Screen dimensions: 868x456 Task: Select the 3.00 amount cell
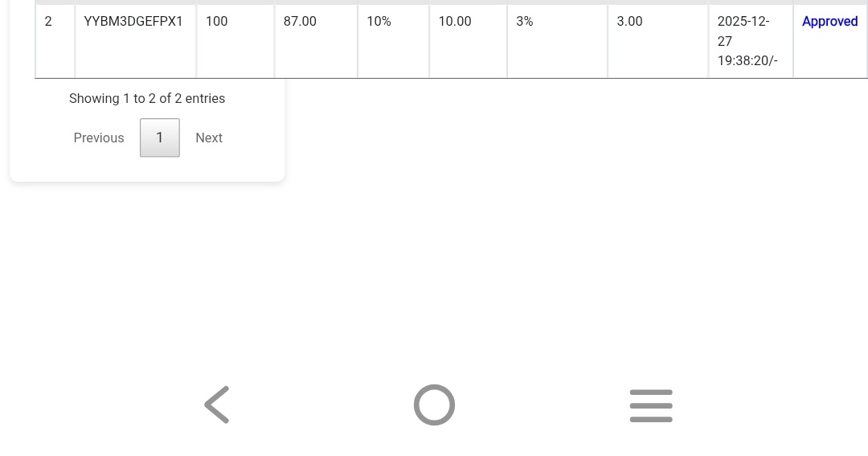tap(629, 22)
